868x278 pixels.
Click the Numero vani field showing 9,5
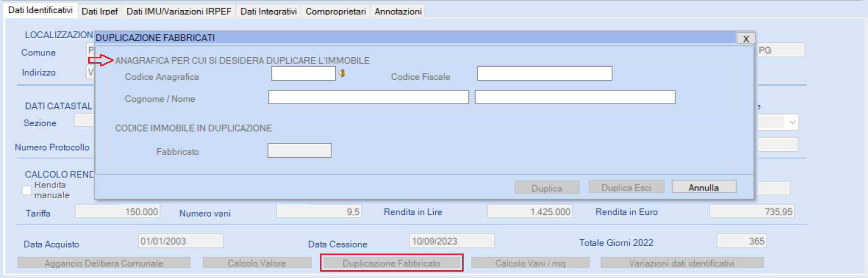coord(319,211)
